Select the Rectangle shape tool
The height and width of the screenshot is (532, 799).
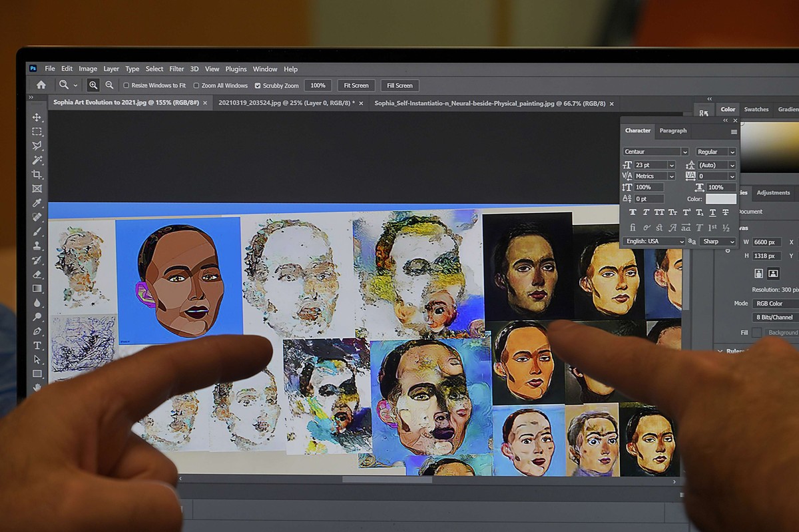pyautogui.click(x=37, y=374)
